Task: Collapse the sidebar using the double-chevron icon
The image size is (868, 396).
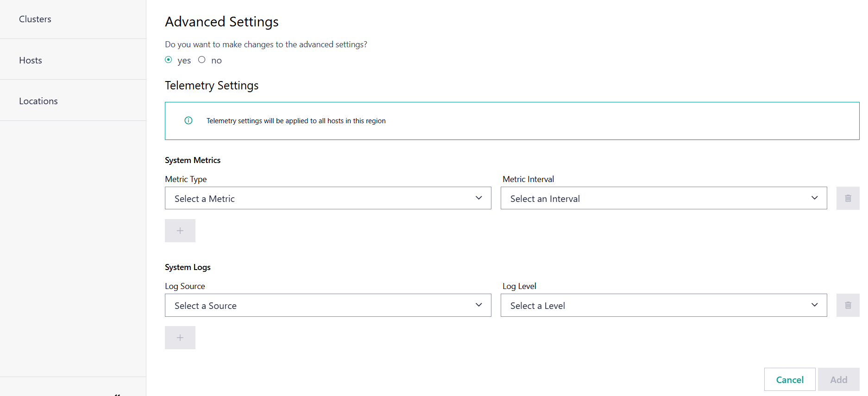Action: [117, 394]
